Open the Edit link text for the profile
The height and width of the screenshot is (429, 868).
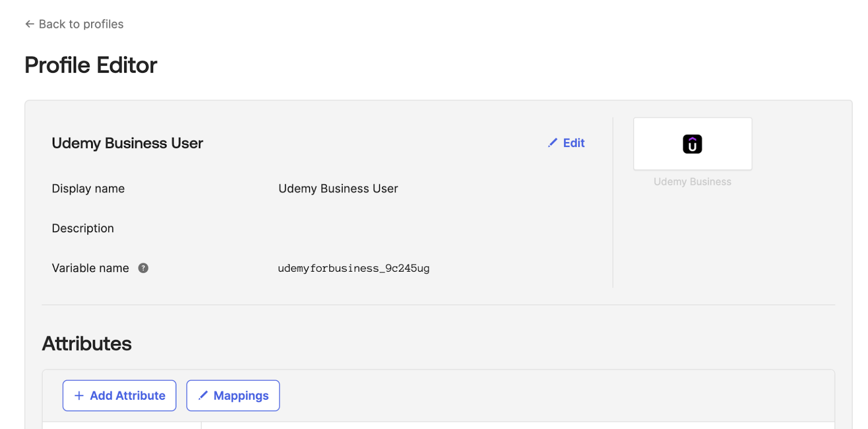[x=573, y=143]
